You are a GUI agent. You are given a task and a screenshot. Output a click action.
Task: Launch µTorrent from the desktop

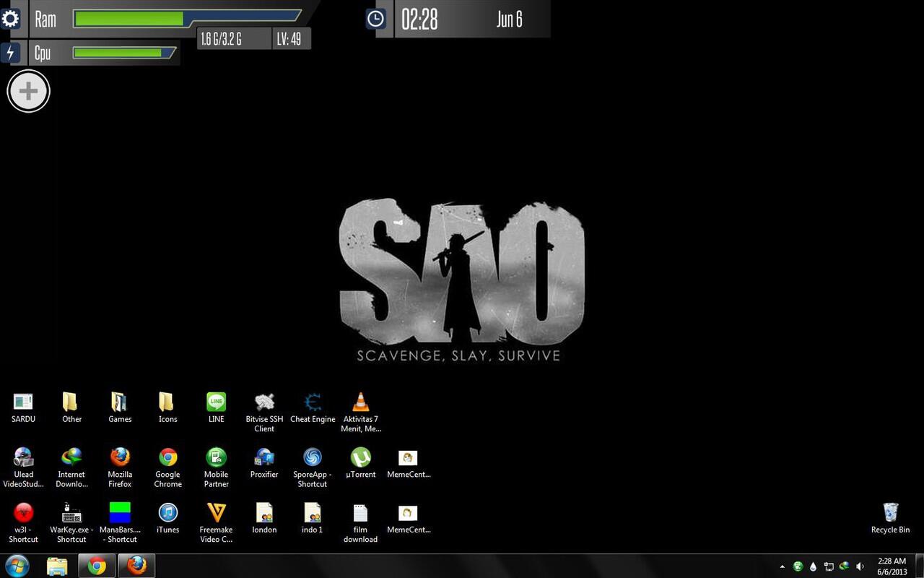[x=360, y=463]
